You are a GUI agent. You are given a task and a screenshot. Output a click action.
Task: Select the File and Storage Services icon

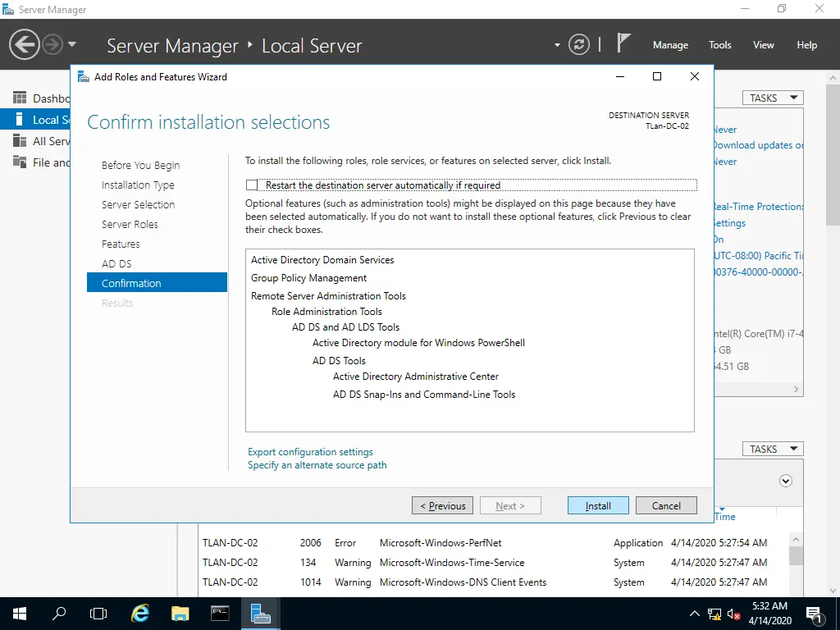click(x=20, y=162)
